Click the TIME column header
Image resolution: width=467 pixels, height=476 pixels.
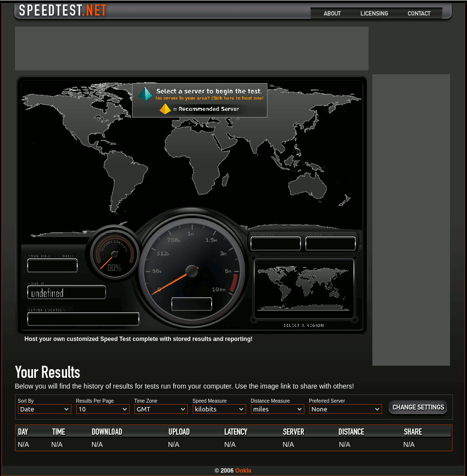pos(59,432)
